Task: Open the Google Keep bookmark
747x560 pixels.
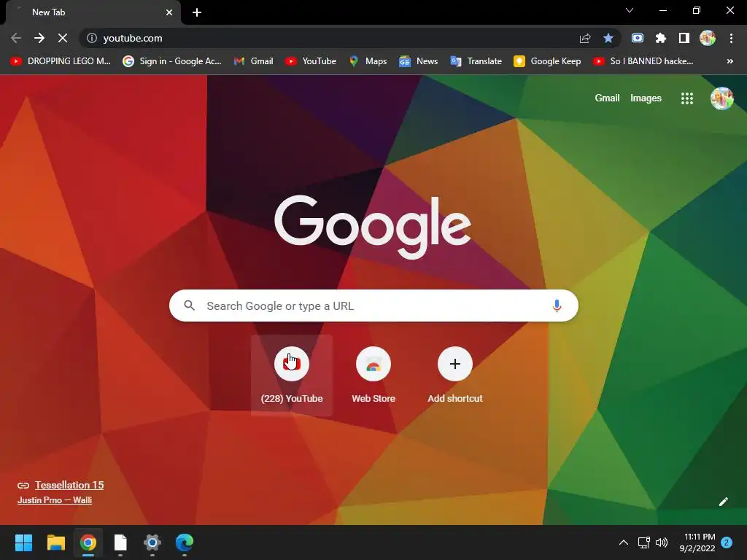Action: [x=547, y=61]
